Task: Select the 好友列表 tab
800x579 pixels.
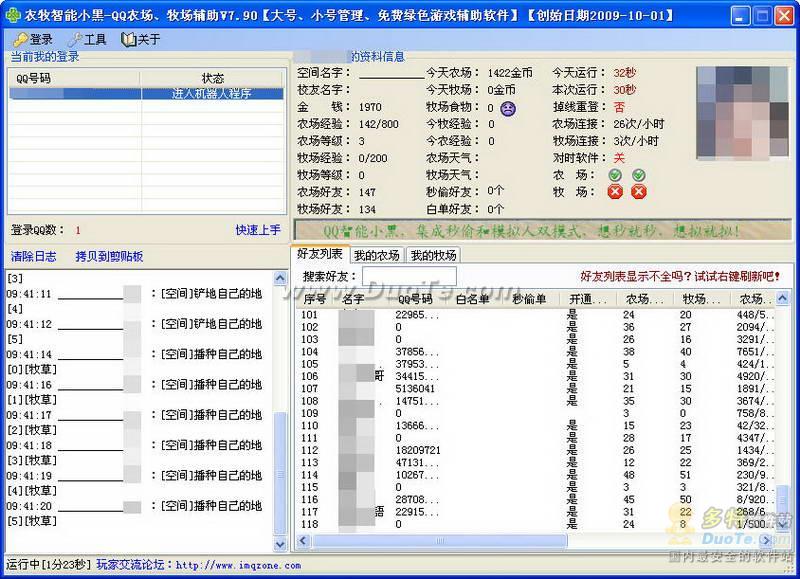Action: pyautogui.click(x=320, y=254)
